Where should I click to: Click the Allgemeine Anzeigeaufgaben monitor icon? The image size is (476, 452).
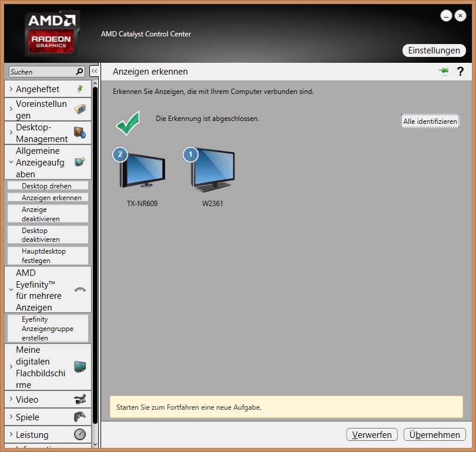coord(80,162)
